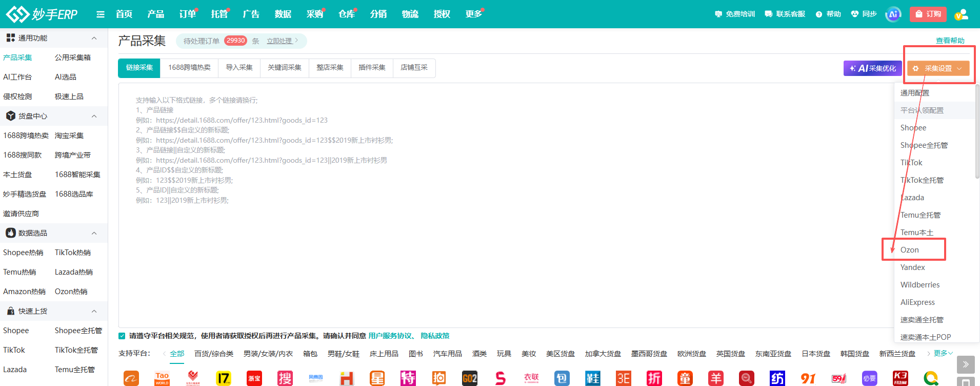Choose Wildberries in the settings dropdown
980x386 pixels.
920,285
